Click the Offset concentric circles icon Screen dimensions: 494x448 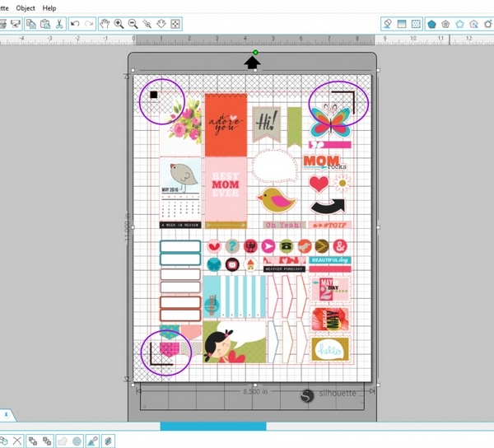pos(77,441)
